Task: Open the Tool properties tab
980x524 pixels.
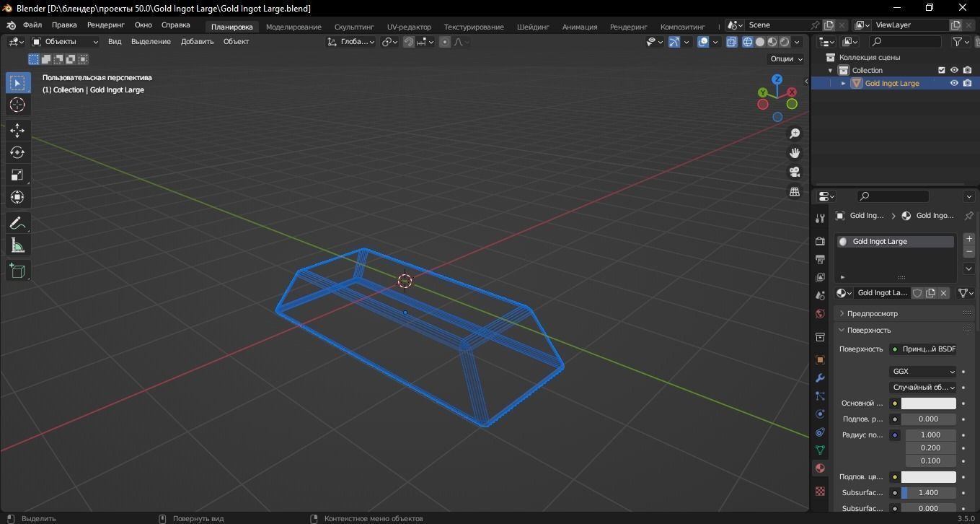Action: click(x=820, y=219)
